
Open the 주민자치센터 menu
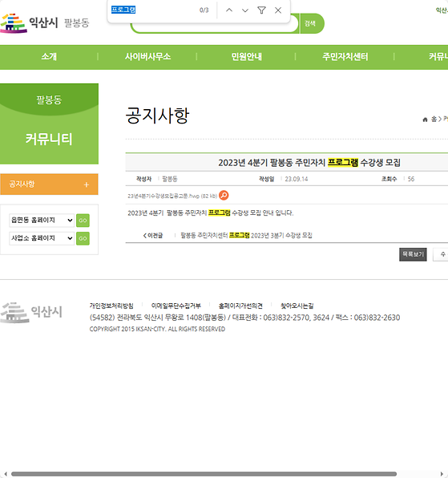(x=345, y=57)
